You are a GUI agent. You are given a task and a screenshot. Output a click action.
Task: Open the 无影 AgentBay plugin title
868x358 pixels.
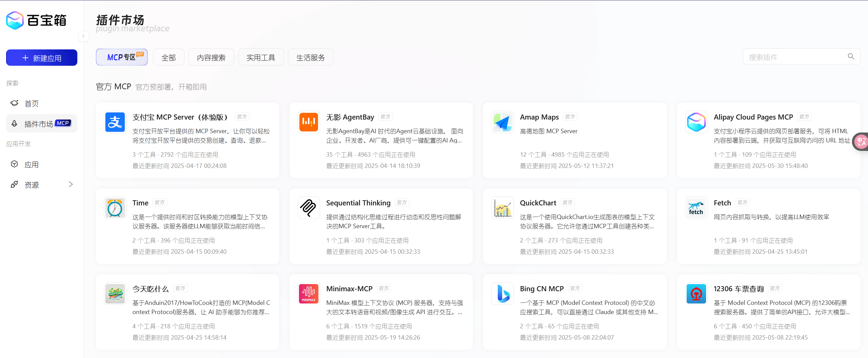(x=350, y=117)
